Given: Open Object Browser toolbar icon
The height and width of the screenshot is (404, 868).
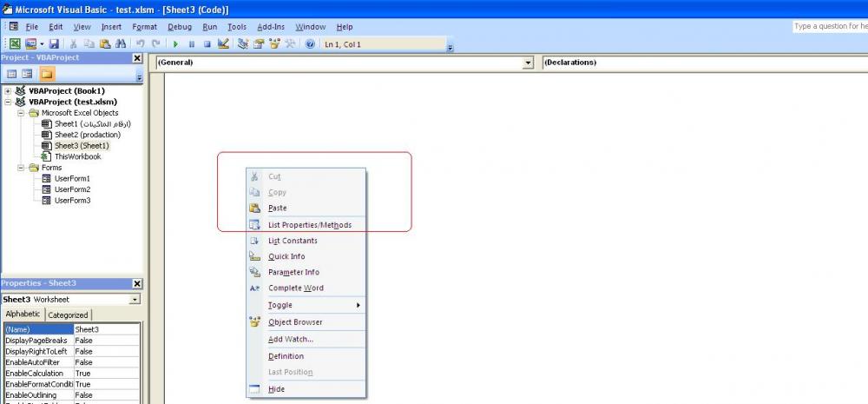Looking at the screenshot, I should (x=274, y=43).
